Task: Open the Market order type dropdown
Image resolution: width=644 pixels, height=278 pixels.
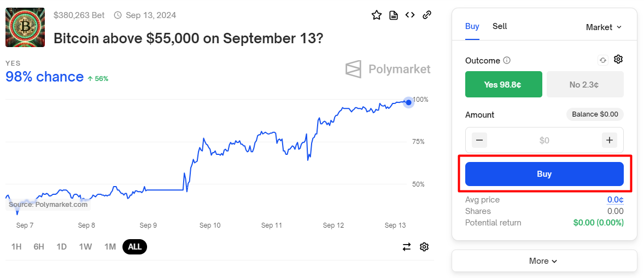Action: (604, 27)
